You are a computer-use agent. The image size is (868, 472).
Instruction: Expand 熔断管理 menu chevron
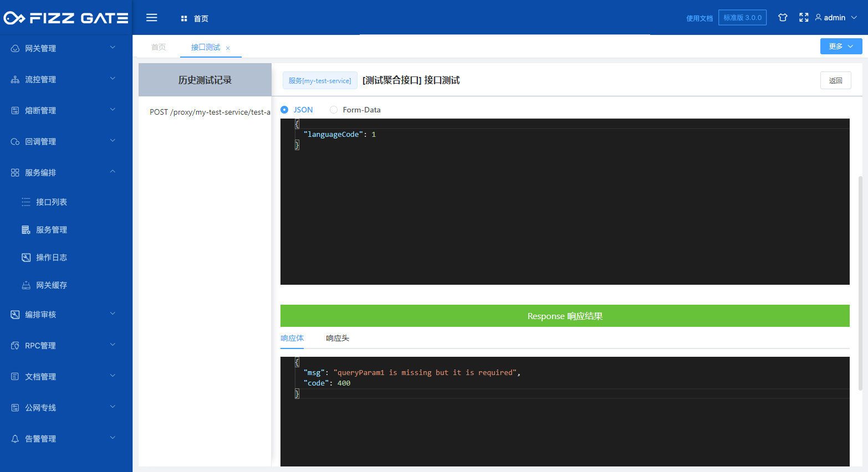pyautogui.click(x=113, y=110)
